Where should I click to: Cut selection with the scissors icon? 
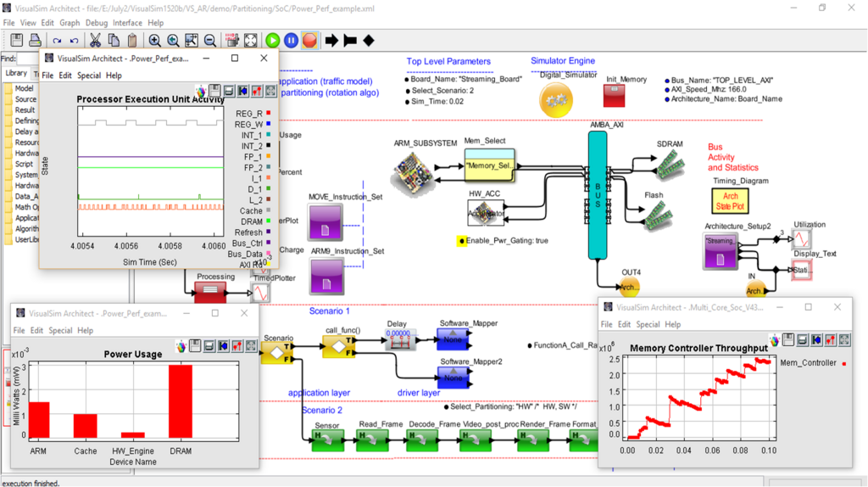coord(95,40)
